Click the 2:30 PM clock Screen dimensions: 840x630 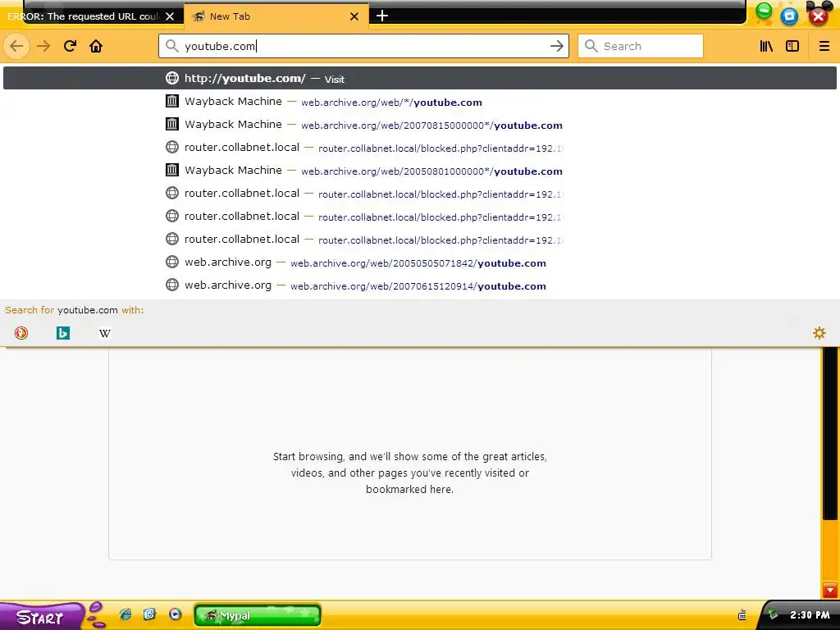[810, 615]
